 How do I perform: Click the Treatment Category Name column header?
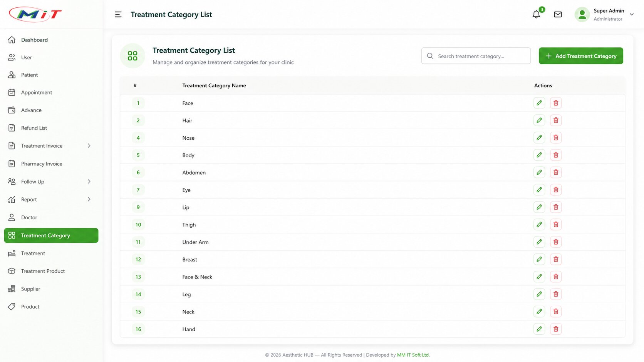pyautogui.click(x=214, y=85)
